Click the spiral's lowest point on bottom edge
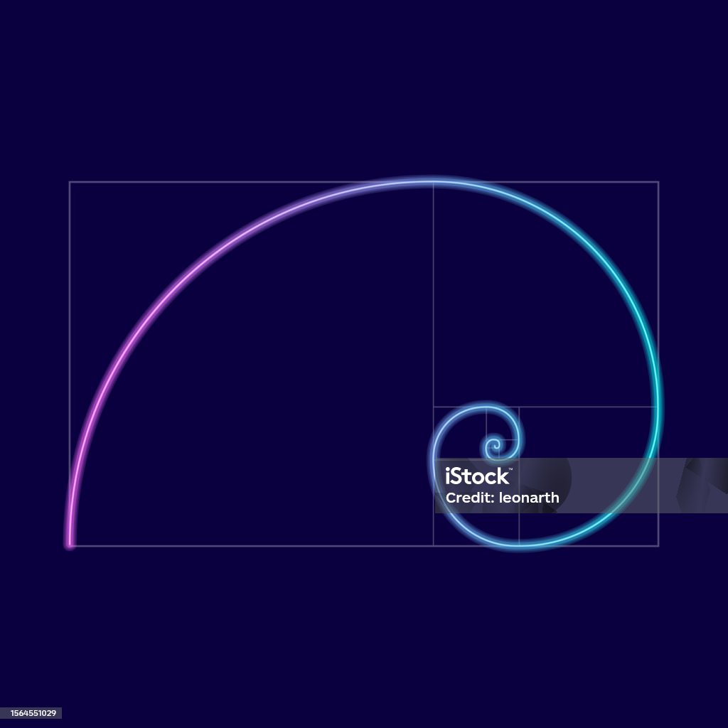This screenshot has width=728, height=728. 519,545
